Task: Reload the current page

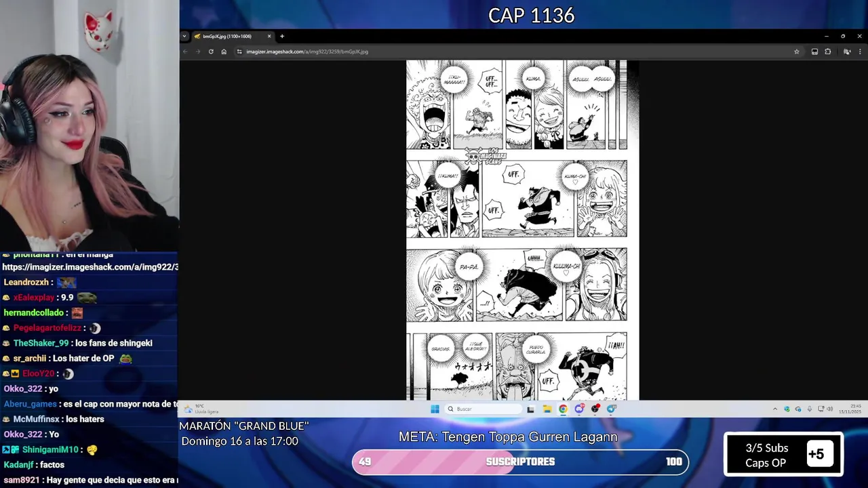Action: [x=211, y=52]
